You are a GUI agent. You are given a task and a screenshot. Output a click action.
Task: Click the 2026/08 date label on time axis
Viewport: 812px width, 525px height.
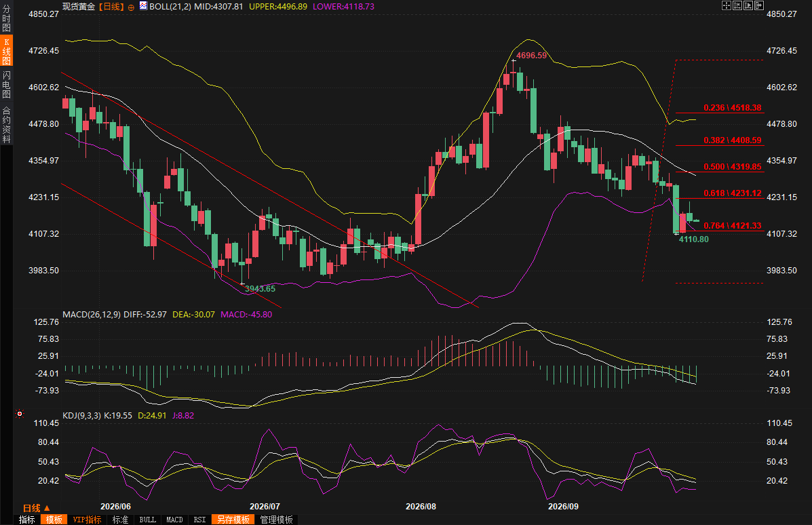tap(421, 507)
